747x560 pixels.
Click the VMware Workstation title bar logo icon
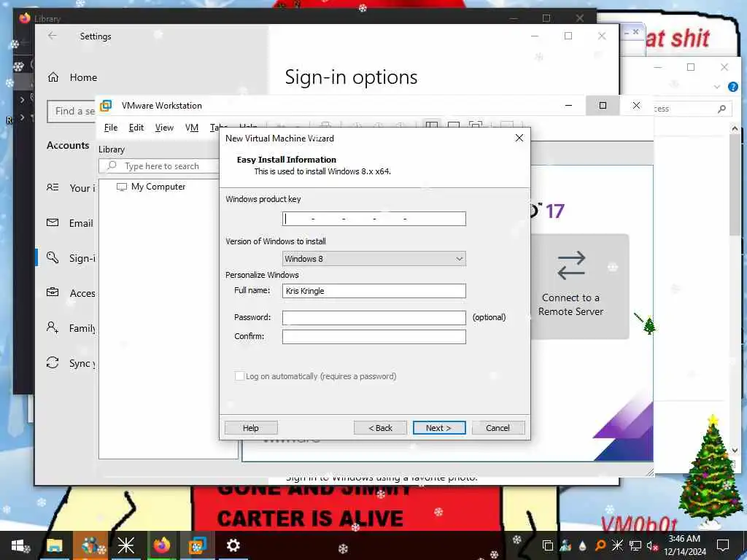[106, 105]
